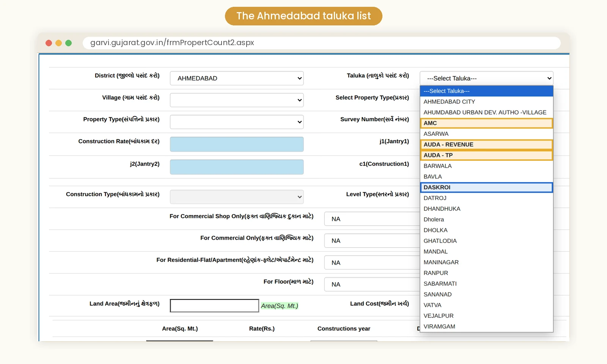
Task: Click the Construction Rate field
Action: tap(237, 144)
